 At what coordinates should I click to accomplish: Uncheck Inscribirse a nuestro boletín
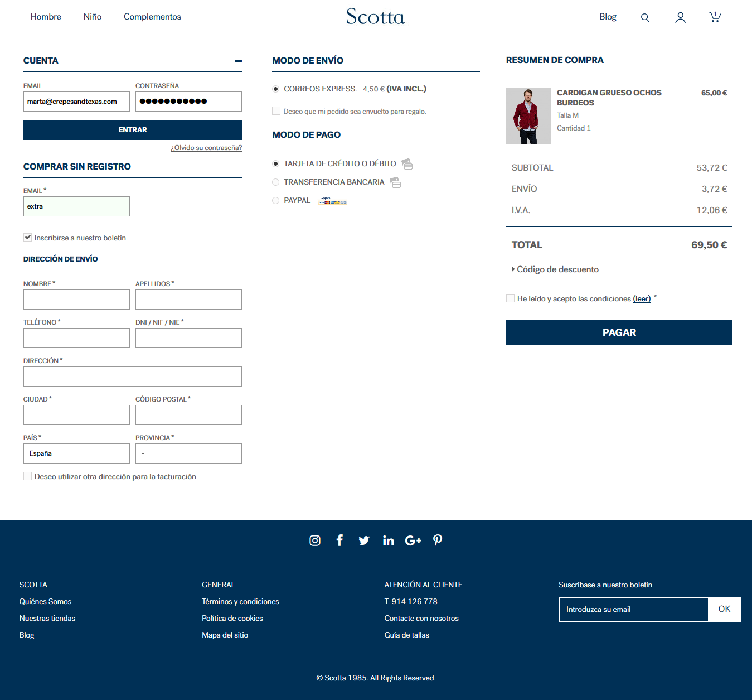pyautogui.click(x=27, y=238)
